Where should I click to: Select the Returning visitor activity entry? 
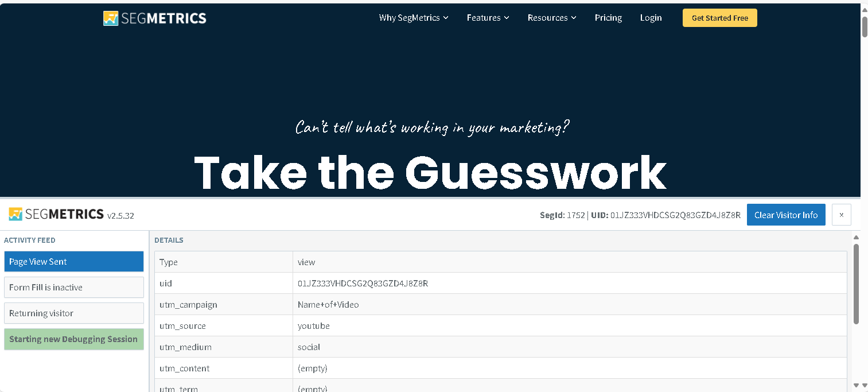pyautogui.click(x=73, y=313)
